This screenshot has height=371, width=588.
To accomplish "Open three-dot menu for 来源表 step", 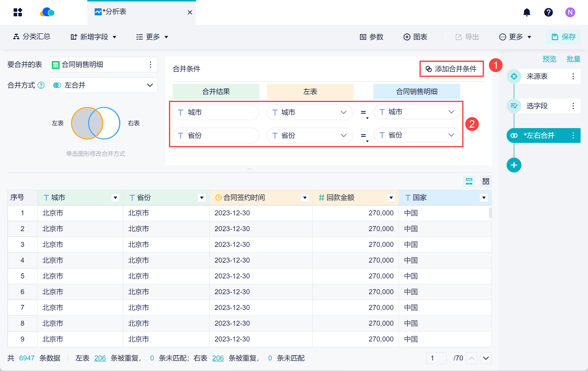I will [x=573, y=76].
